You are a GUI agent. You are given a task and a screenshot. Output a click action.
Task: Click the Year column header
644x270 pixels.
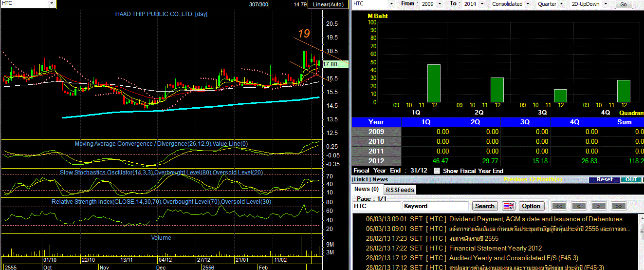pyautogui.click(x=376, y=122)
